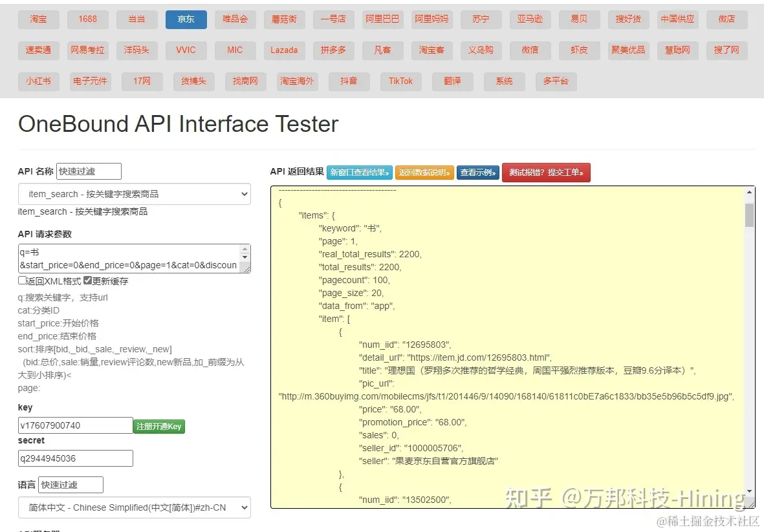Click the result panel scrollbar thumb
This screenshot has width=764, height=532.
(x=749, y=215)
